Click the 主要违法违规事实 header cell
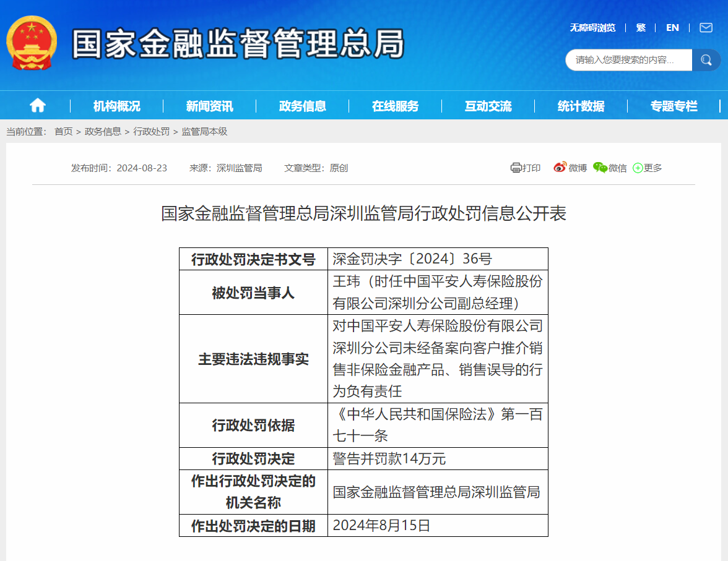The image size is (728, 561). click(x=254, y=359)
